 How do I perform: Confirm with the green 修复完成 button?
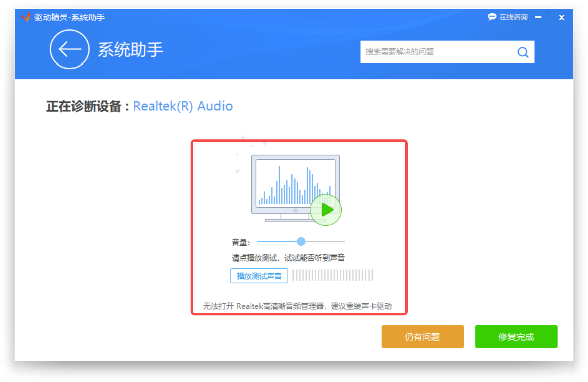pyautogui.click(x=516, y=337)
